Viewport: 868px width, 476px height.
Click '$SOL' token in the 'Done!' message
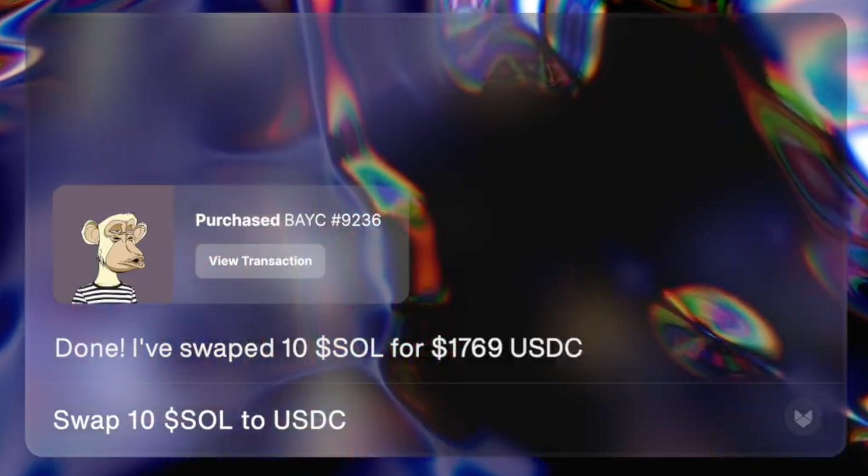[349, 349]
